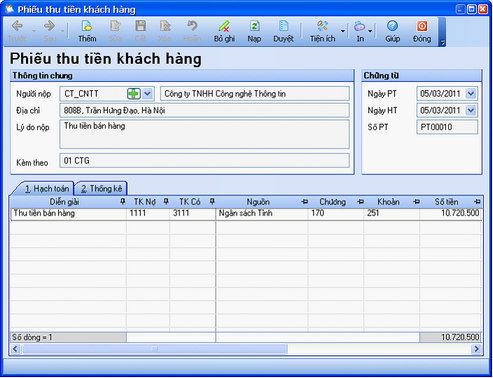Image resolution: width=493 pixels, height=378 pixels.
Task: Add new payer with green plus icon
Action: click(134, 94)
